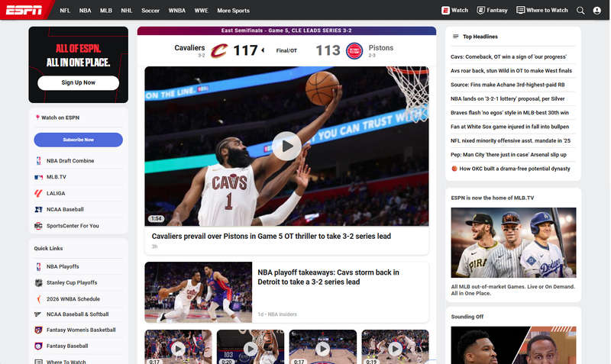This screenshot has height=364, width=611.
Task: Click the 2026 WNBA Schedule link text
Action: tap(73, 299)
